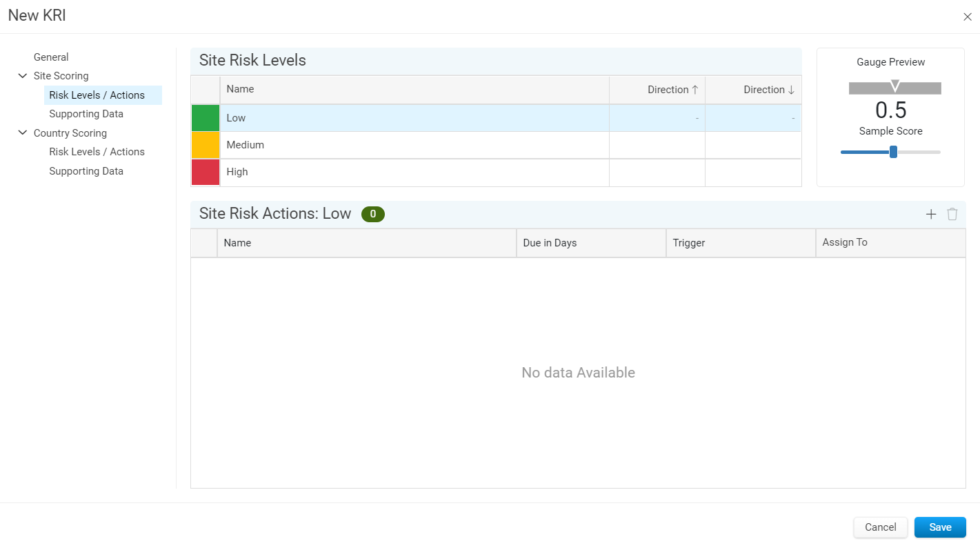Adjust the Sample Score slider handle

point(893,152)
